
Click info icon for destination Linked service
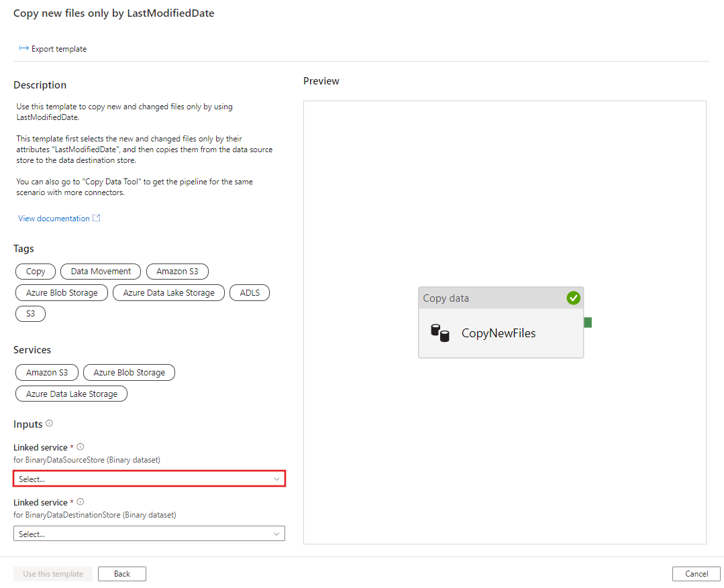point(81,502)
